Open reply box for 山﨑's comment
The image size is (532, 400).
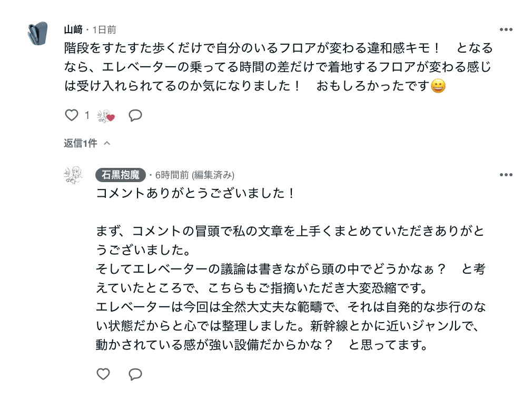click(135, 115)
